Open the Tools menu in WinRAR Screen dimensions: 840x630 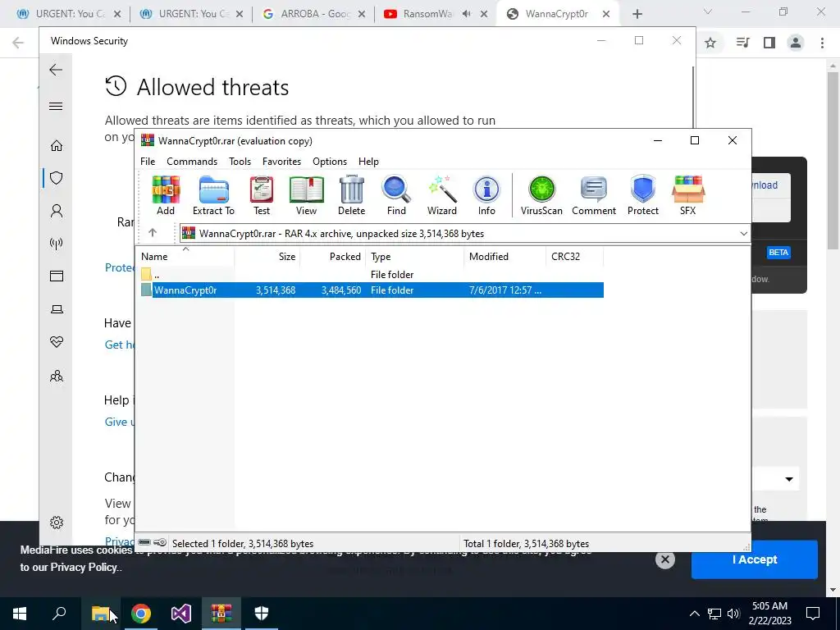(x=240, y=162)
